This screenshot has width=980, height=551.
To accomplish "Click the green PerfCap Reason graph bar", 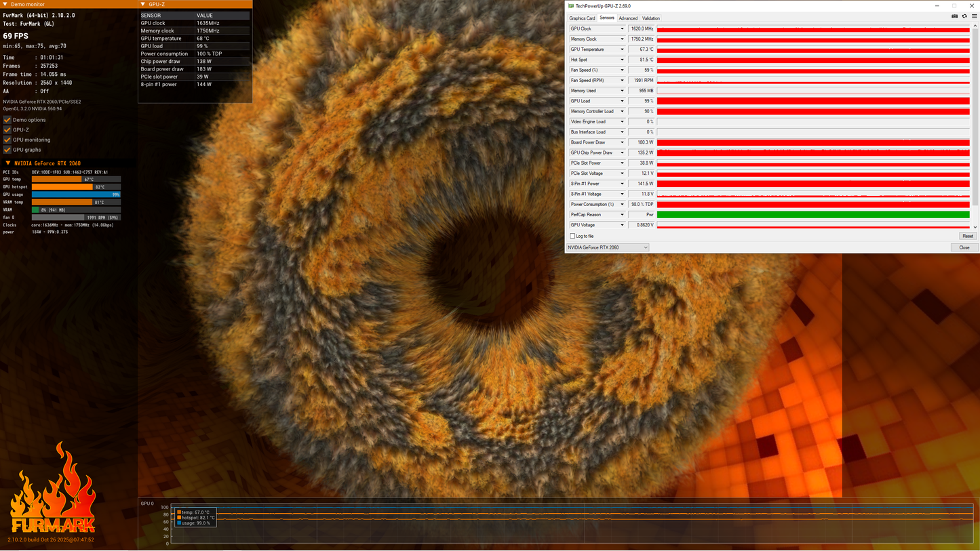I will [813, 215].
